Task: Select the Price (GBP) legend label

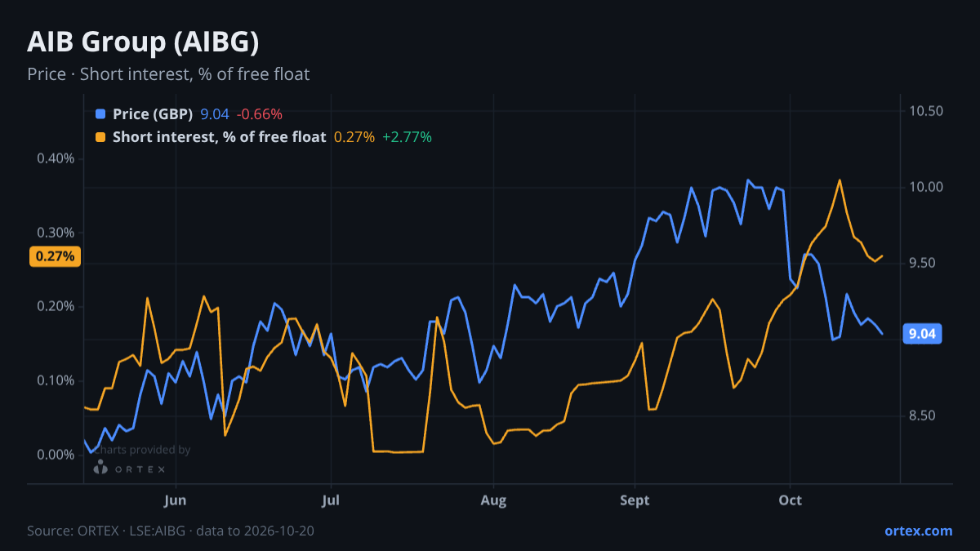Action: pos(153,114)
